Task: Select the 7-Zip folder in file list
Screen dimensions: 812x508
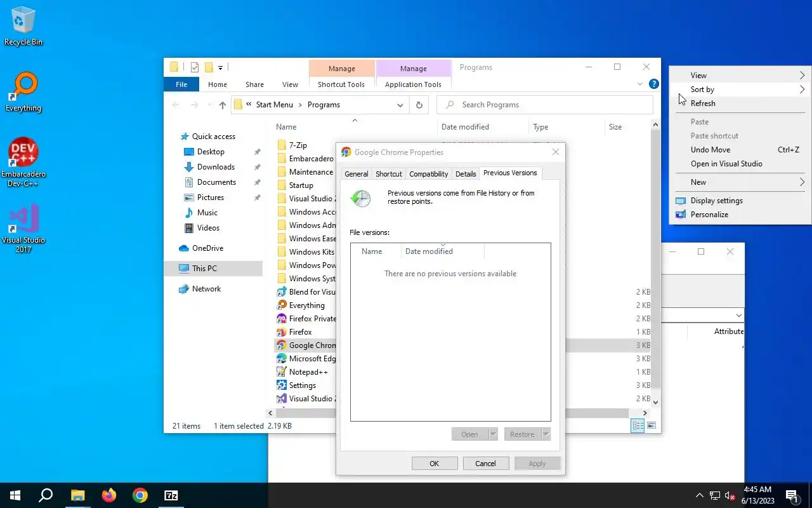Action: pyautogui.click(x=298, y=145)
